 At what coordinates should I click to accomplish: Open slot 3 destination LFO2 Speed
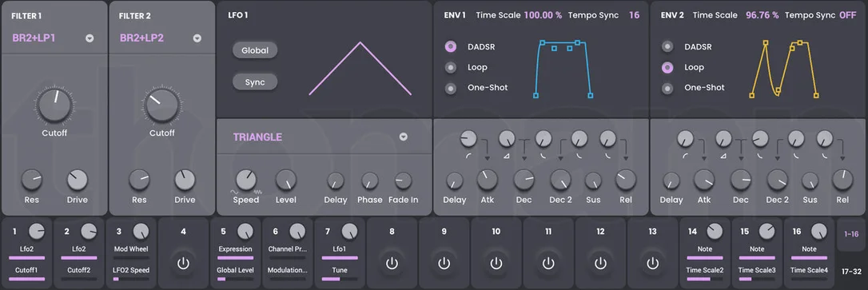(x=131, y=270)
